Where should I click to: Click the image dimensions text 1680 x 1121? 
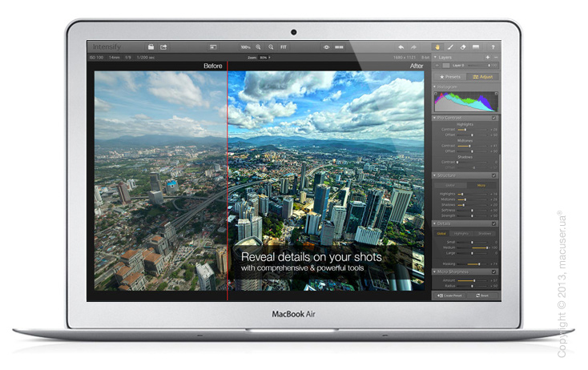405,58
